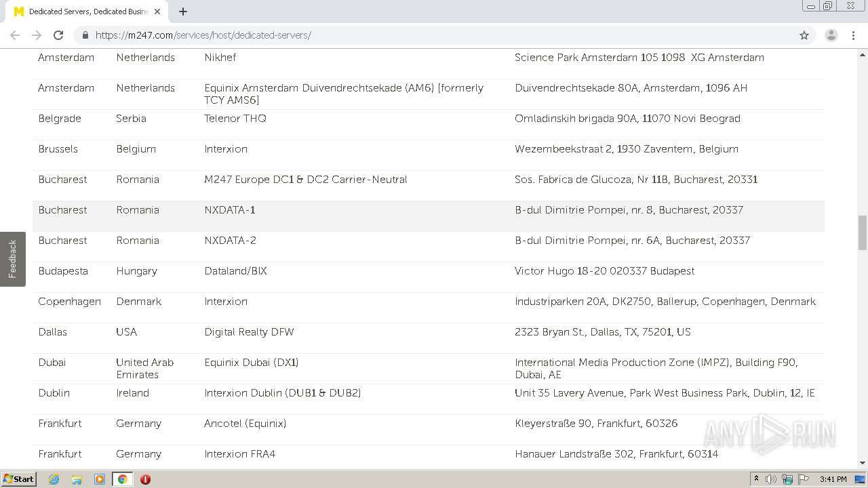Click the scrollbar up arrow
868x488 pixels.
point(863,54)
